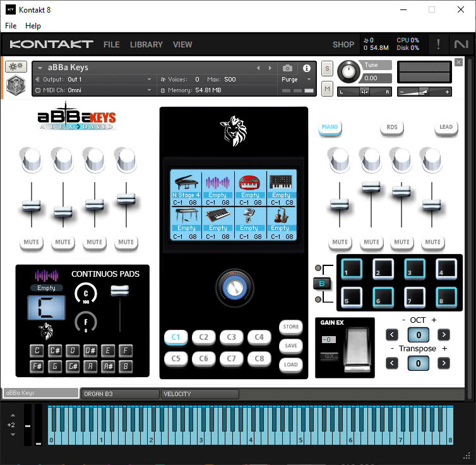Click the LOAD button
This screenshot has height=465, width=476.
point(291,365)
